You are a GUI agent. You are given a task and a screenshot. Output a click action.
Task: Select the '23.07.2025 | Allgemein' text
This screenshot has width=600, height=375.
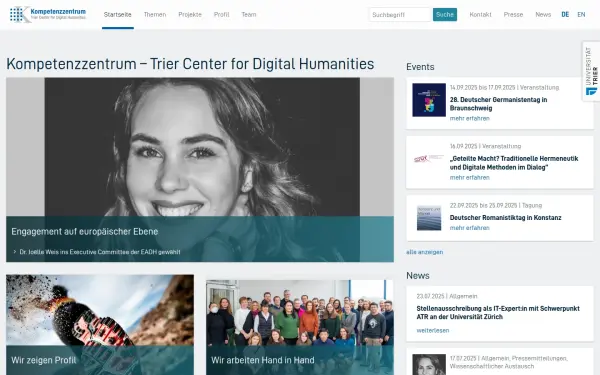(447, 296)
